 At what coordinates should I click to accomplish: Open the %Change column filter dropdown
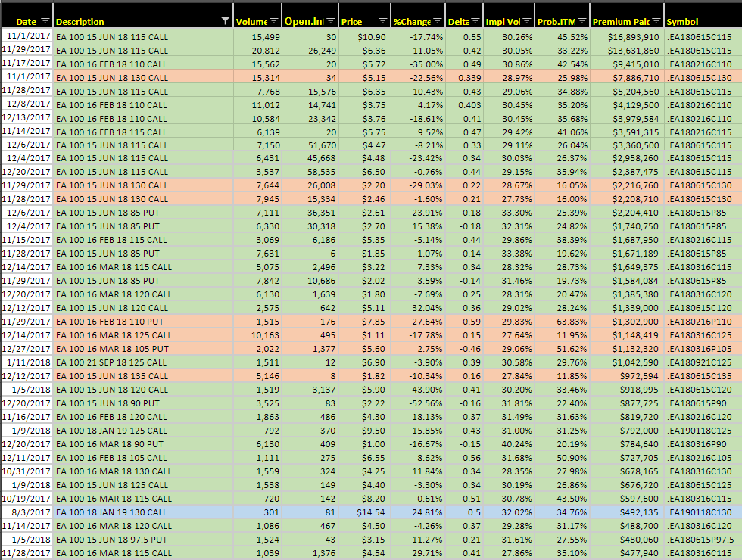pyautogui.click(x=438, y=21)
